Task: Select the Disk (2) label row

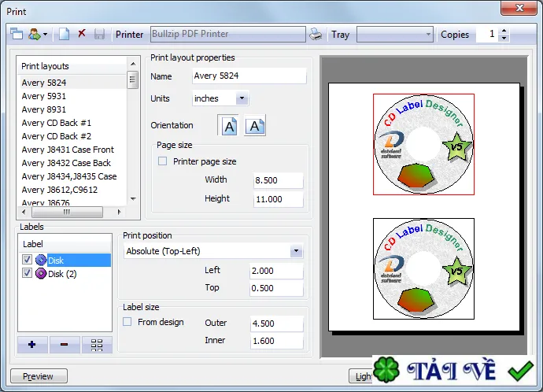Action: [66, 274]
